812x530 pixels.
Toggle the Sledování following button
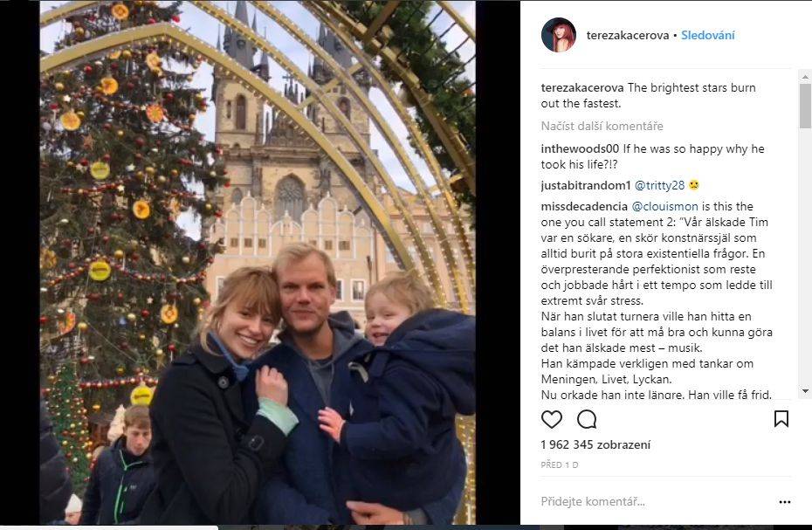[708, 36]
